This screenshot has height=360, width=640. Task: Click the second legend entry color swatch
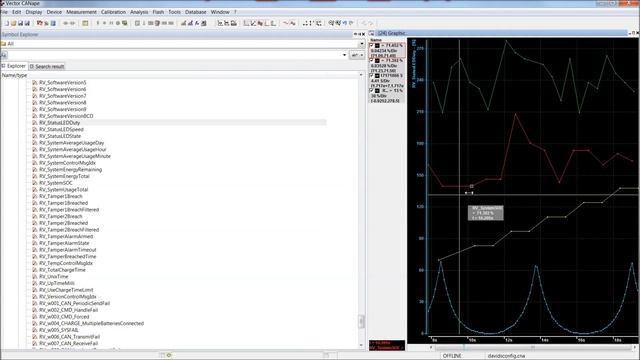(377, 61)
